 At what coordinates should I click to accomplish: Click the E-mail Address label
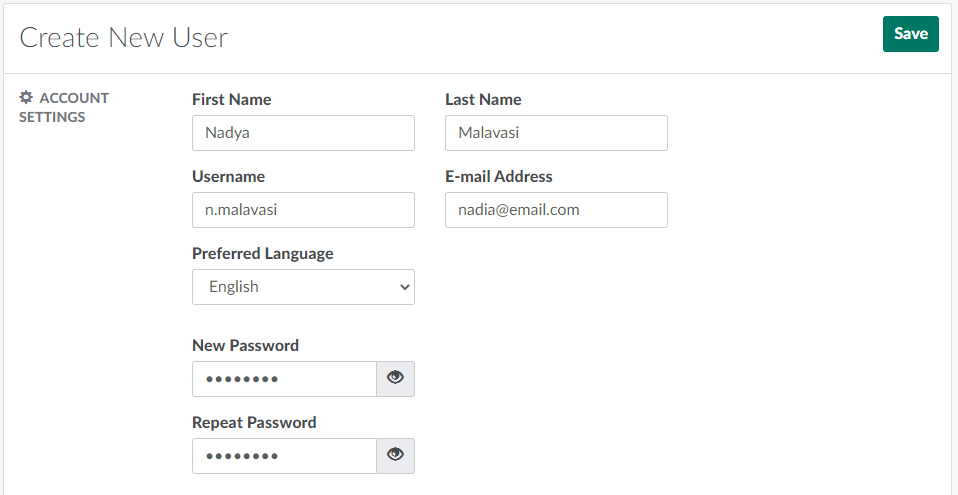click(x=499, y=177)
